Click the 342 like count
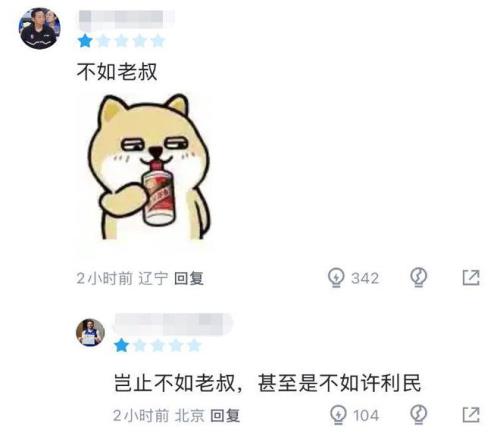The image size is (500, 440). [365, 278]
